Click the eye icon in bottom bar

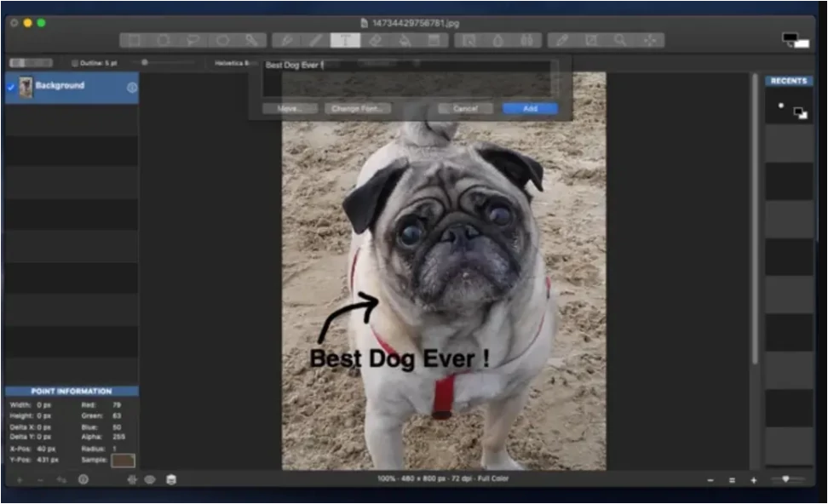tap(150, 479)
